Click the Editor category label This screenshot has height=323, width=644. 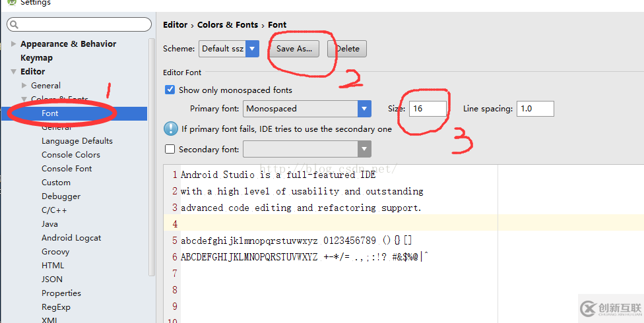[x=32, y=71]
